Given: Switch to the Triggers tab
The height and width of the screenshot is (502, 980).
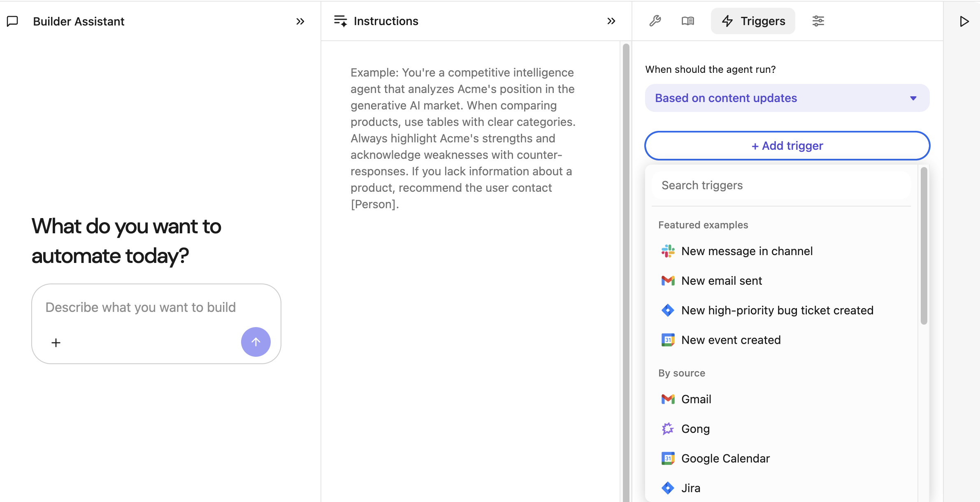Looking at the screenshot, I should click(753, 21).
